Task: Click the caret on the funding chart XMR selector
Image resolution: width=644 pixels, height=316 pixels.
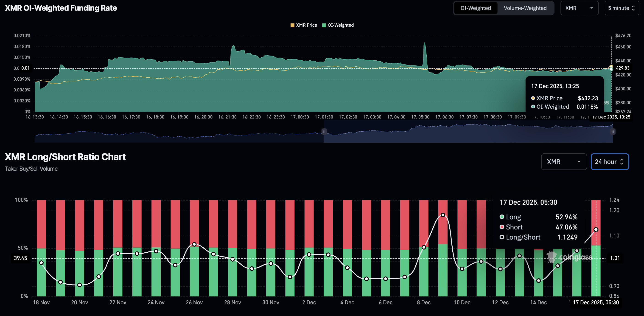Action: (592, 8)
